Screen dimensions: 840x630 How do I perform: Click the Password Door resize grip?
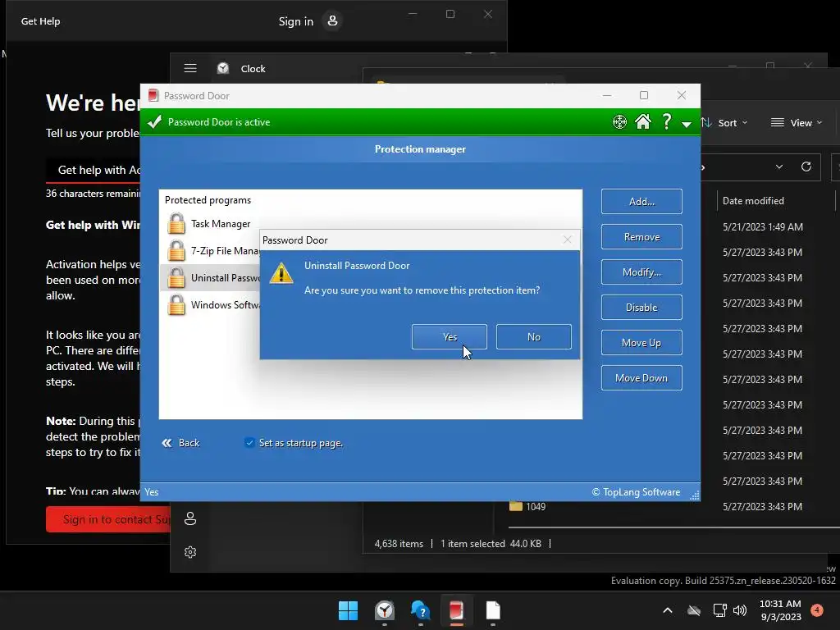(695, 495)
